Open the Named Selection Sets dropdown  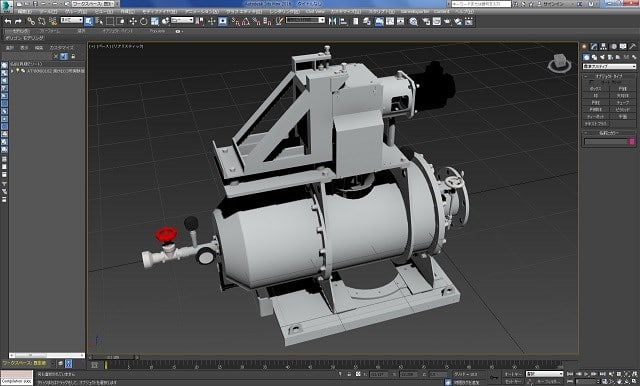click(305, 20)
